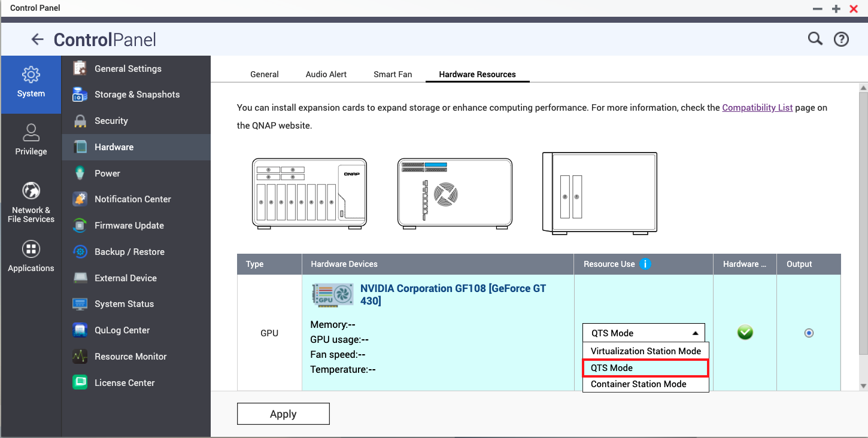Click the NVIDIA GeForce GT 430 name
This screenshot has width=868, height=438.
click(453, 294)
